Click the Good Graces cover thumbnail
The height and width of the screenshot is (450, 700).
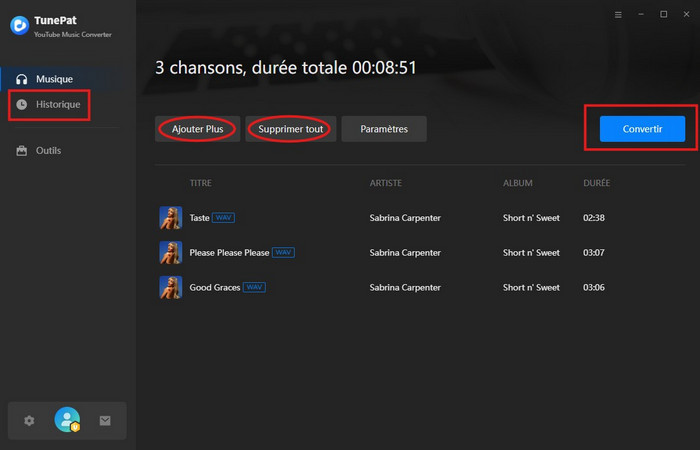[x=170, y=288]
